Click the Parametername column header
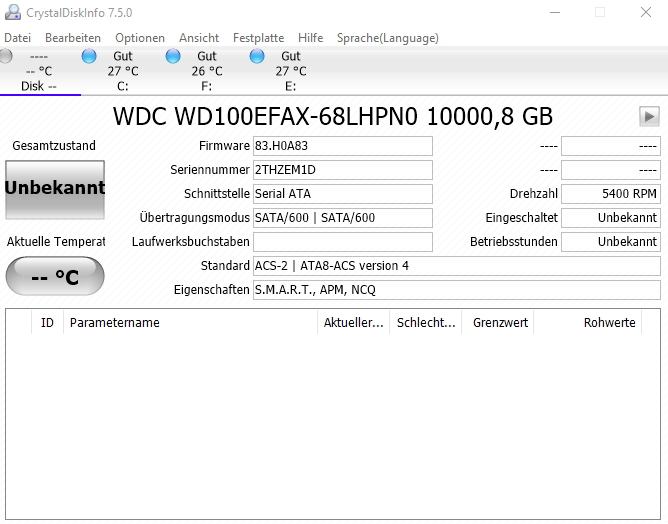The height and width of the screenshot is (524, 668). tap(190, 322)
